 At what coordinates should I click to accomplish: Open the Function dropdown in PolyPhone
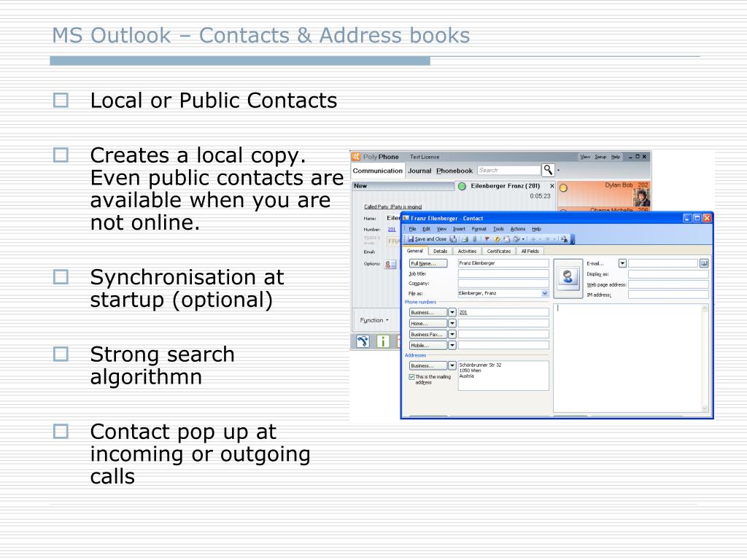click(x=374, y=321)
